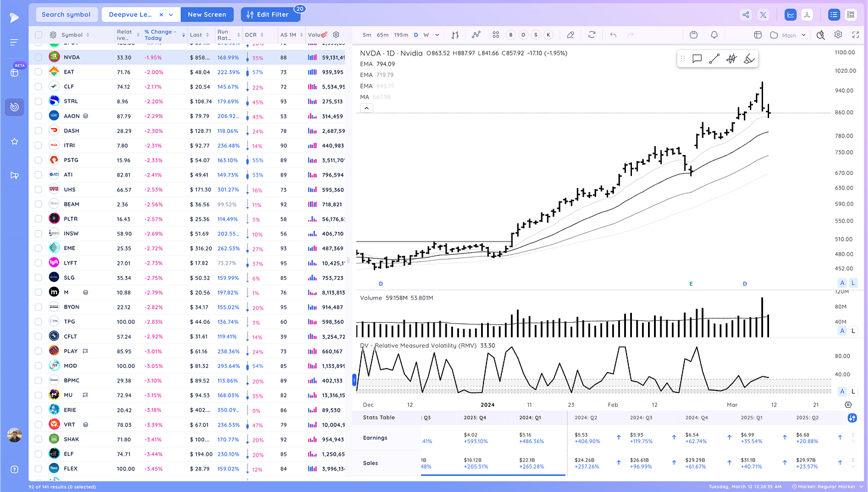
Task: Toggle the B marker button
Action: pos(511,35)
